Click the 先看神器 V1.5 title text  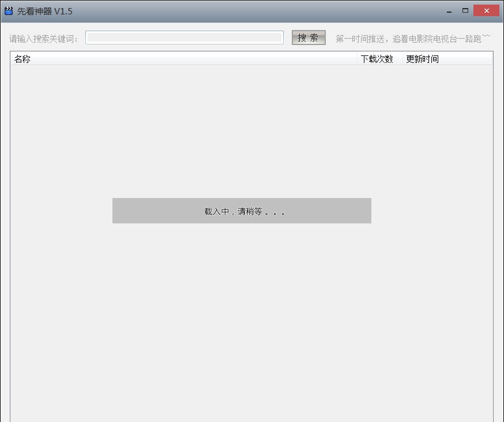coord(46,10)
